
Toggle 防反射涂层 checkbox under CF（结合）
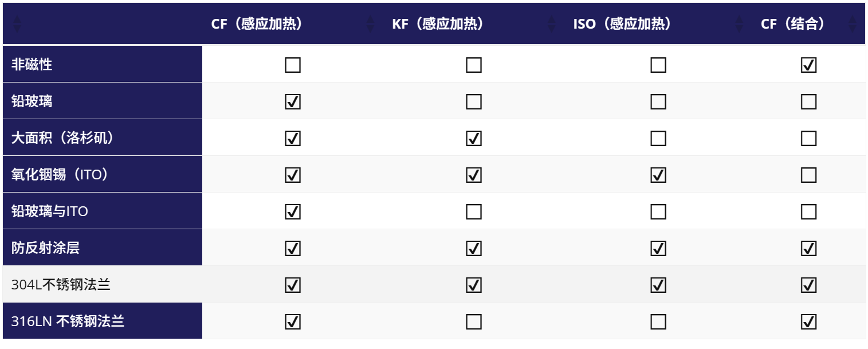click(x=808, y=249)
